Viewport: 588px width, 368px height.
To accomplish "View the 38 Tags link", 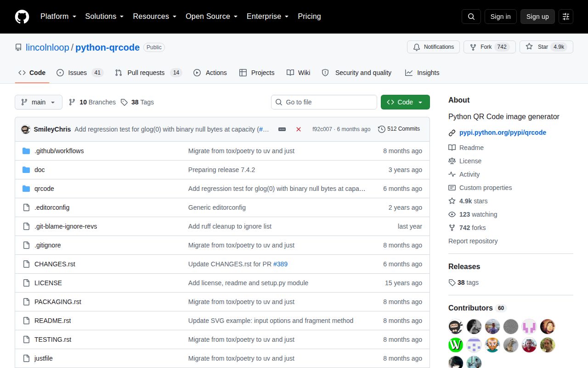I will (137, 102).
